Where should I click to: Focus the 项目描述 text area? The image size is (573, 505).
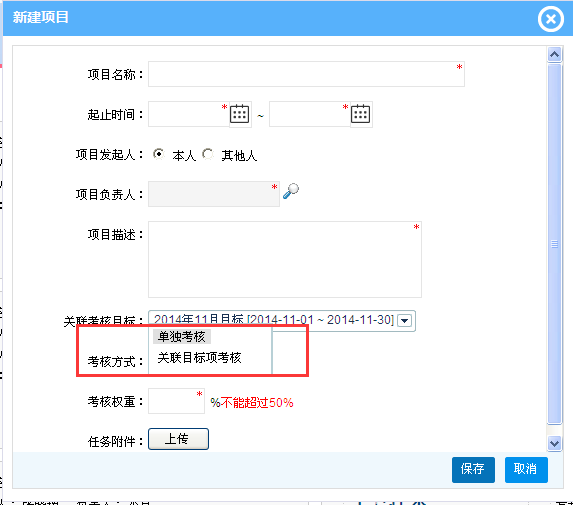click(285, 259)
